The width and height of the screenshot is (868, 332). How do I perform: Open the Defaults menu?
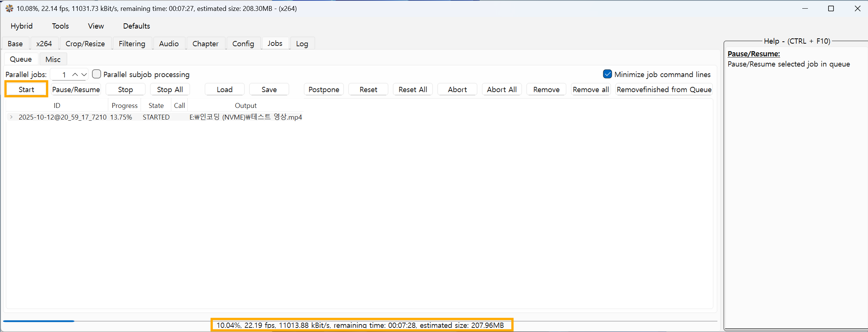(x=136, y=26)
